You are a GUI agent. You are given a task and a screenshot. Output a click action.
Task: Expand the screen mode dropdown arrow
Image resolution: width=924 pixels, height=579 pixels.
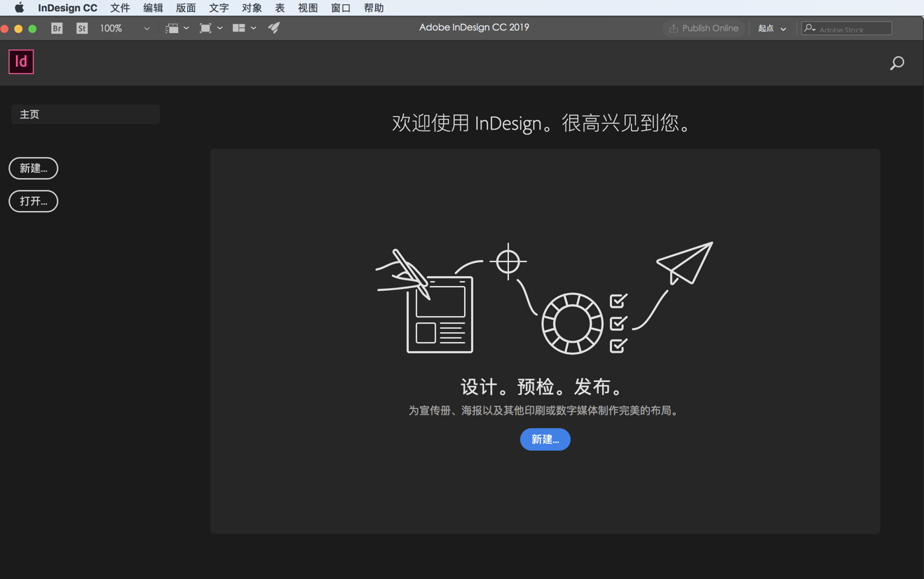tap(220, 28)
